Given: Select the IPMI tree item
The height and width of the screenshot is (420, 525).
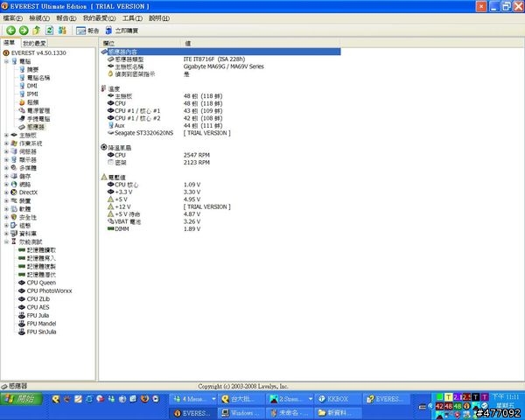Looking at the screenshot, I should pyautogui.click(x=29, y=94).
